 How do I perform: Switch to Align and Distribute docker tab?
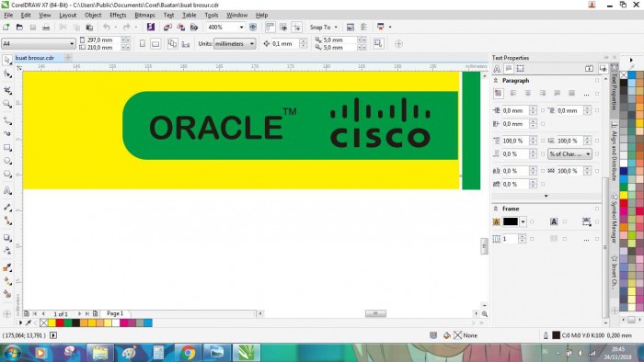point(615,153)
